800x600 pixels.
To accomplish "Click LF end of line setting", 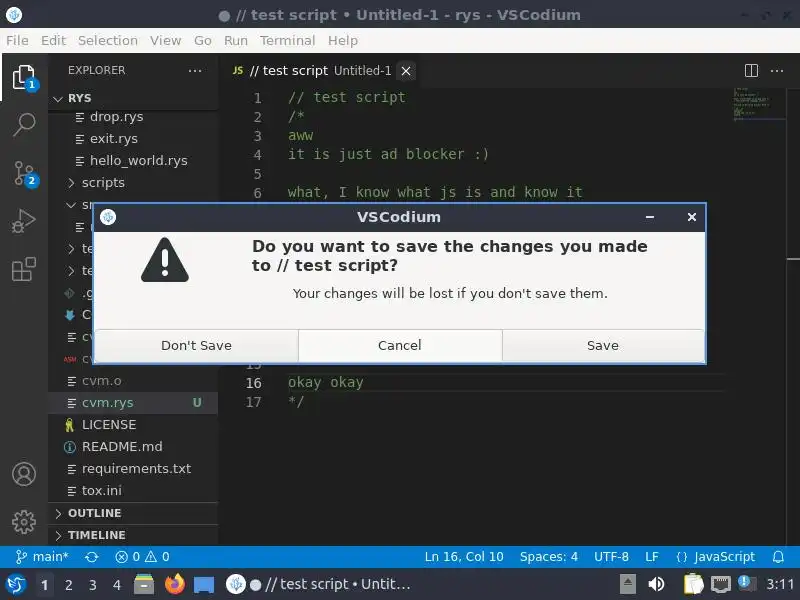I will coord(652,557).
